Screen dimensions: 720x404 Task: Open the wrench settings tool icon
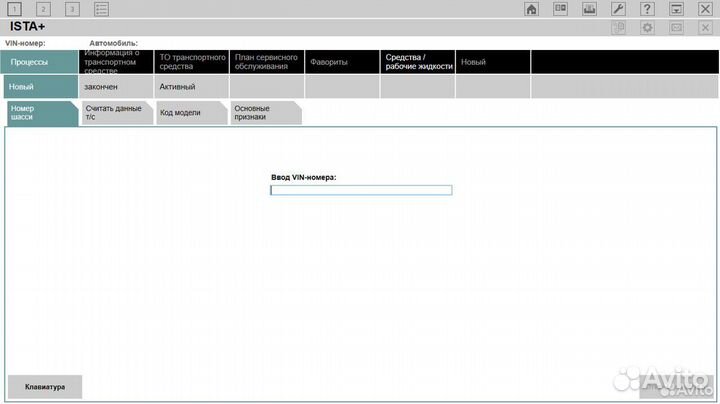[618, 9]
